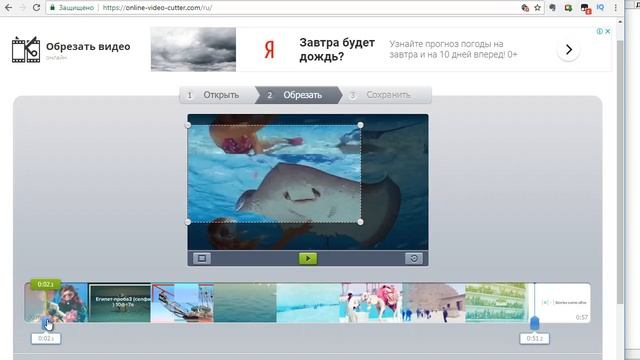
Task: Switch to step 1 'Открыть' tab
Action: click(217, 95)
